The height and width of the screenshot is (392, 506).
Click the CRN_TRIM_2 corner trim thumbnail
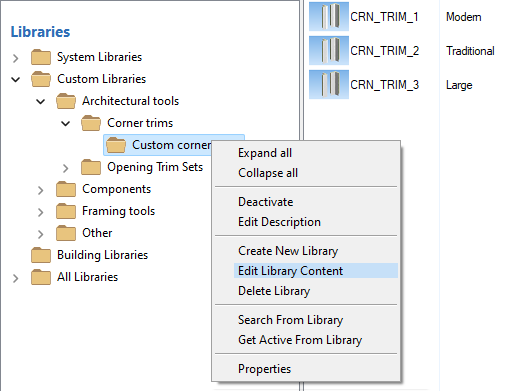pyautogui.click(x=329, y=51)
